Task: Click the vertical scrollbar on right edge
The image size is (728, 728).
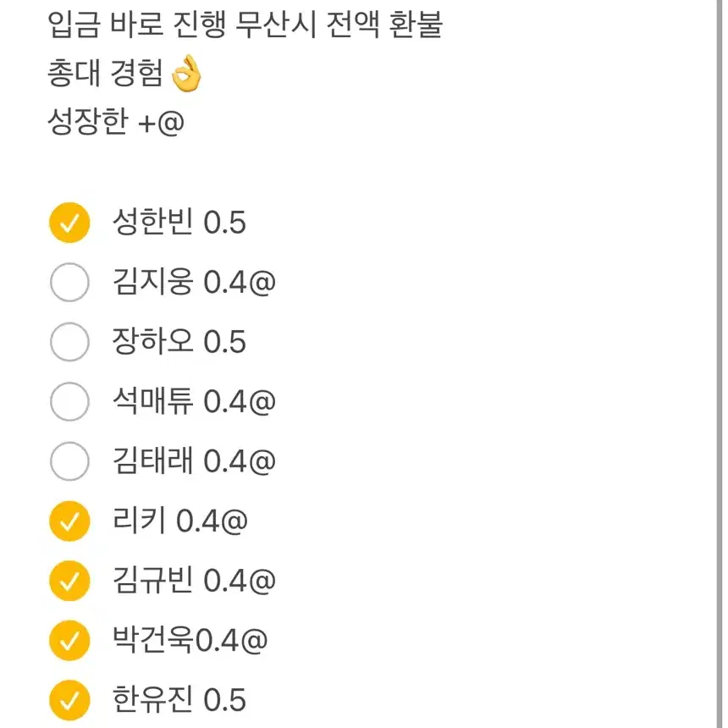Action: [720, 364]
